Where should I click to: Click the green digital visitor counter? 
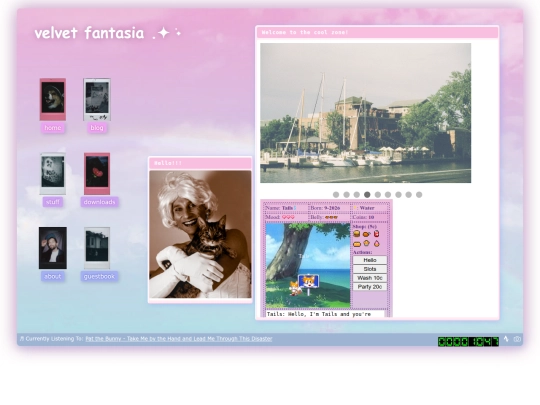(468, 341)
